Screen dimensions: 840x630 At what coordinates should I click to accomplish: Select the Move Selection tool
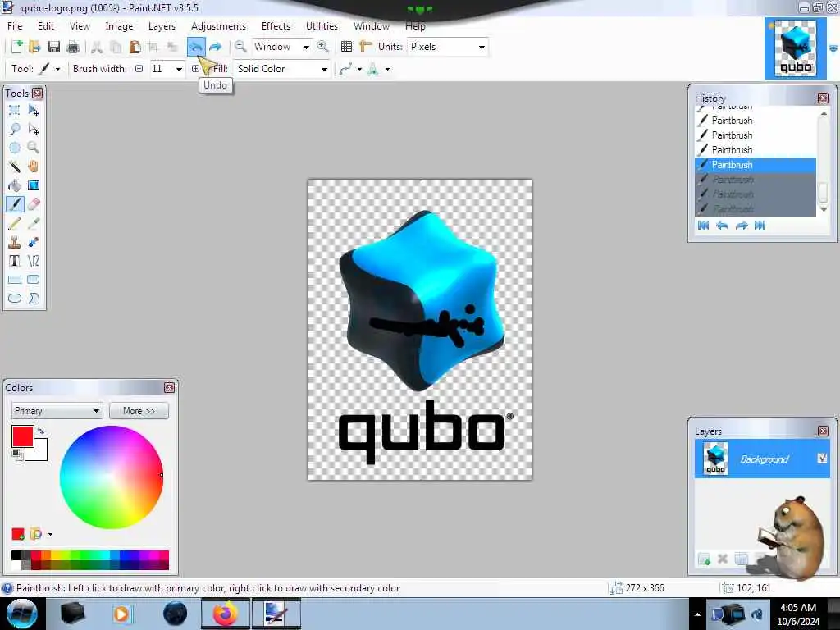pyautogui.click(x=33, y=129)
